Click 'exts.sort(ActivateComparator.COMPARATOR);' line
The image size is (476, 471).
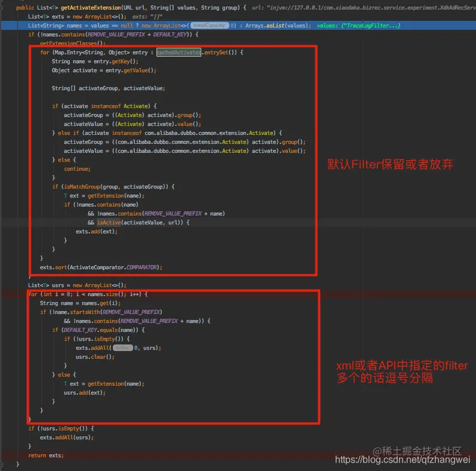point(101,267)
